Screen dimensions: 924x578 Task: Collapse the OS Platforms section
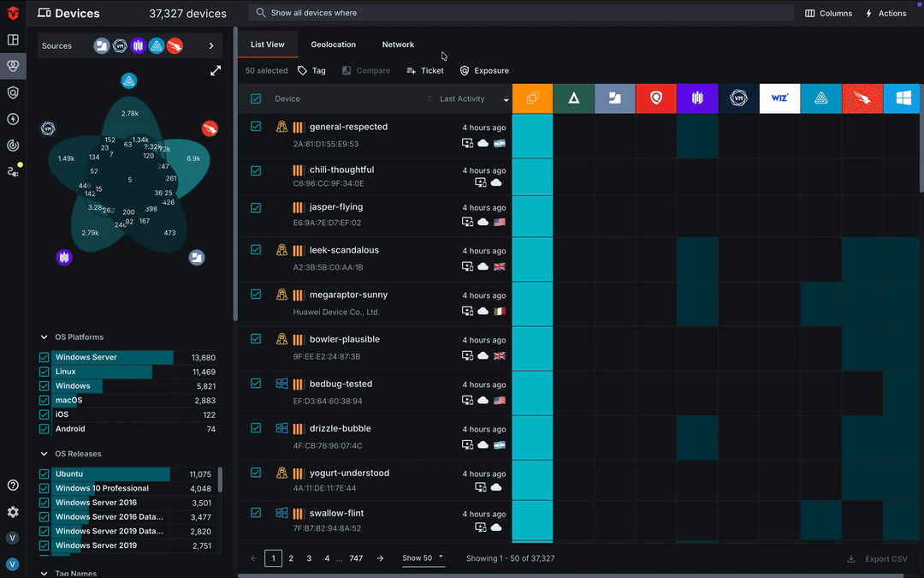(44, 337)
